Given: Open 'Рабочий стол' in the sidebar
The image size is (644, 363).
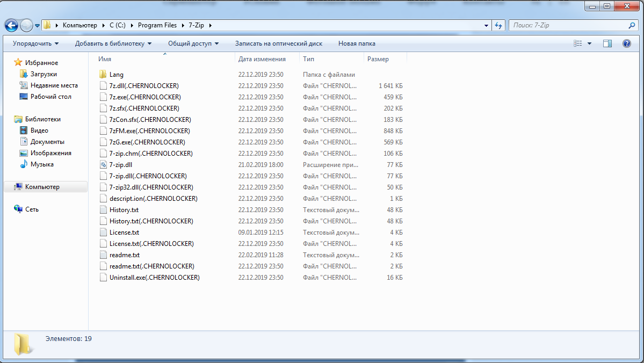Looking at the screenshot, I should coord(50,97).
